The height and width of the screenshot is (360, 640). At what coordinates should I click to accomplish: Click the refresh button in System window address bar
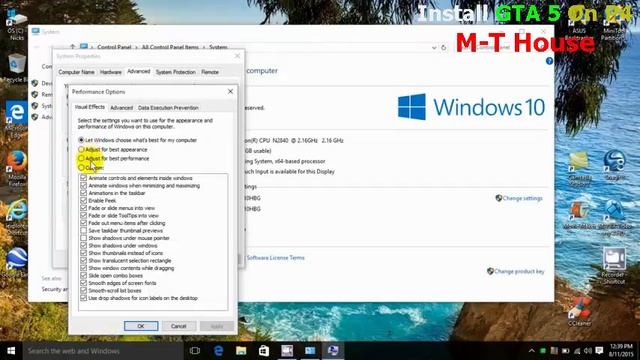(x=444, y=47)
